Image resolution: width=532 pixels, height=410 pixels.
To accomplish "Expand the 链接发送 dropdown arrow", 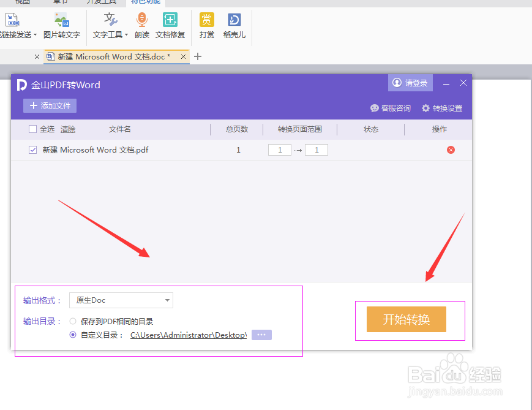I will [35, 35].
